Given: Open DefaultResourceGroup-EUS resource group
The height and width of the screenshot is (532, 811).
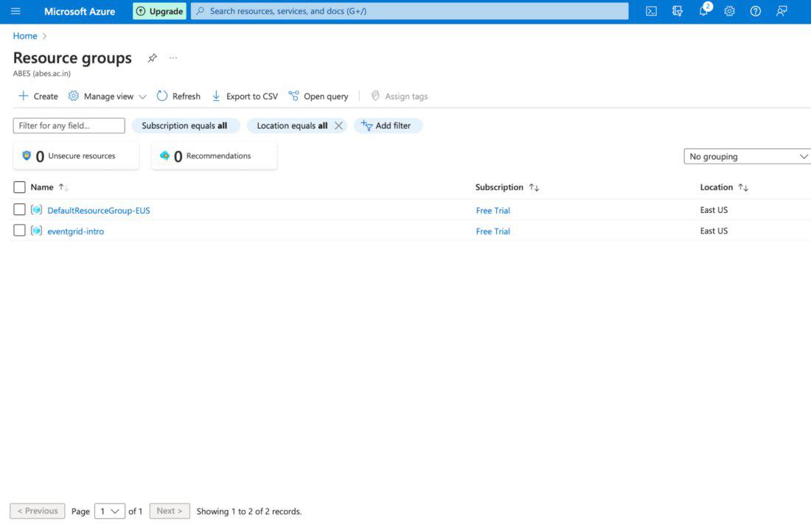Looking at the screenshot, I should 99,211.
